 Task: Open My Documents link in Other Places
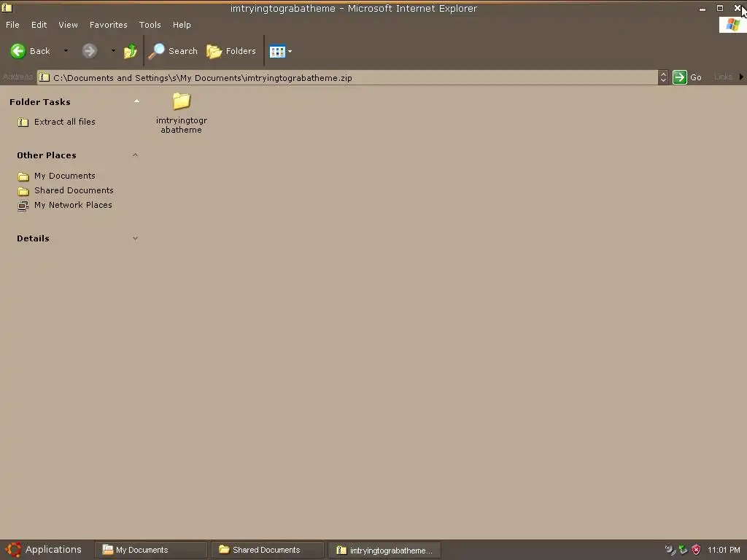point(65,176)
